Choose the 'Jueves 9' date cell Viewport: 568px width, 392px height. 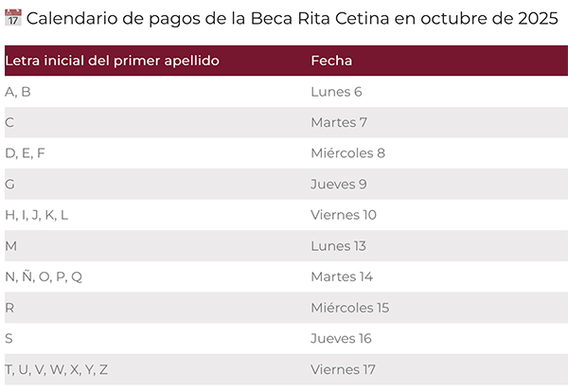tap(338, 184)
